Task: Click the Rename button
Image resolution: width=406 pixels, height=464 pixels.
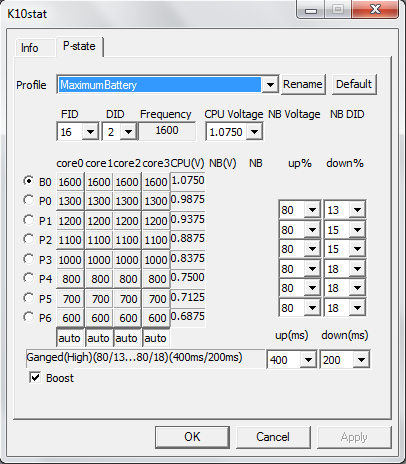Action: pyautogui.click(x=303, y=84)
